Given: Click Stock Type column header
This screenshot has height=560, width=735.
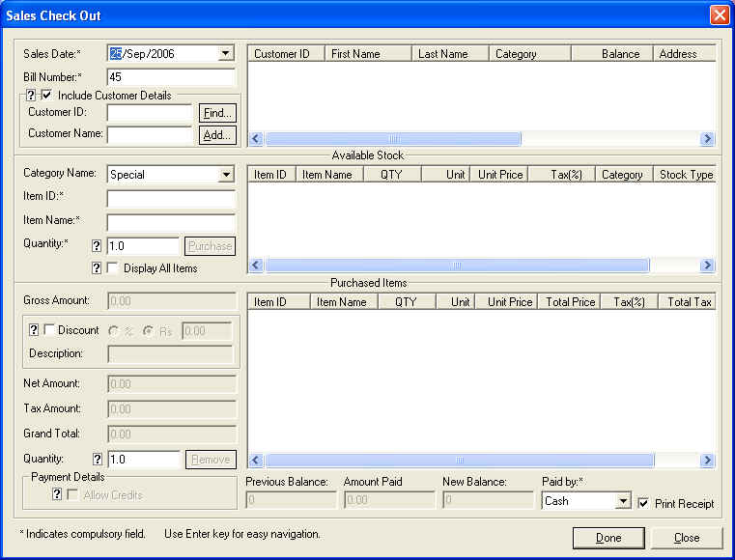Looking at the screenshot, I should [685, 175].
